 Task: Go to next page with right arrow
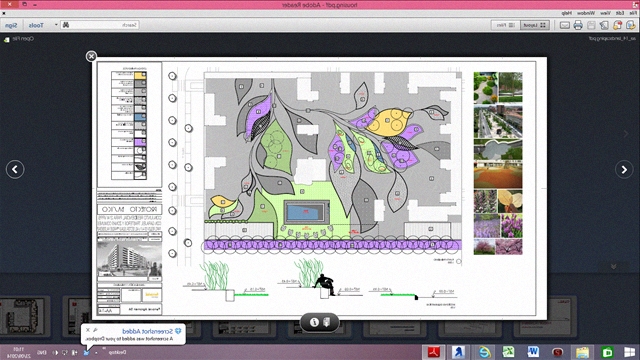pos(624,169)
